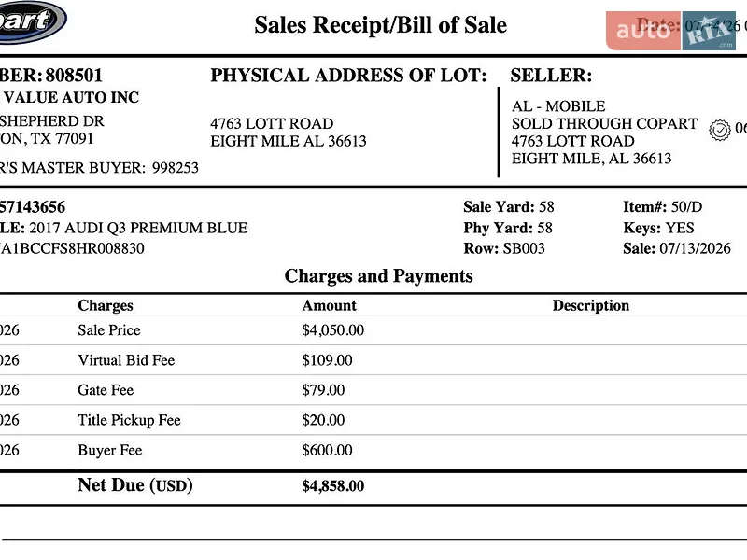Click the Master Buyer number 998253

(176, 168)
